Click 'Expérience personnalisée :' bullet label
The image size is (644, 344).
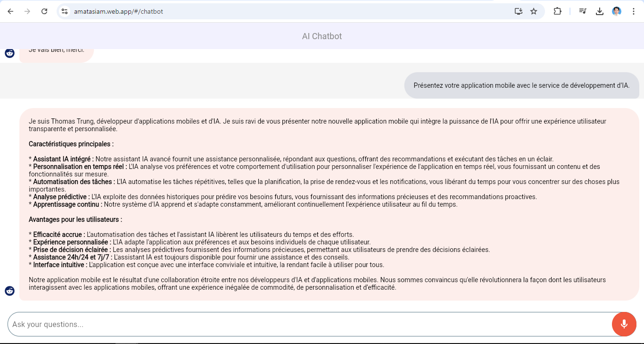[x=72, y=242]
